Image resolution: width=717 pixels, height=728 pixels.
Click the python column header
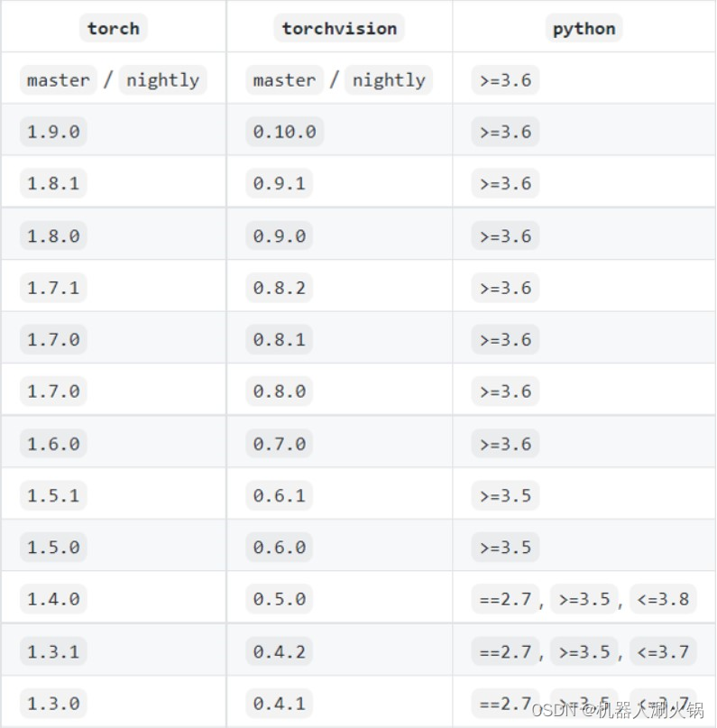pos(584,28)
